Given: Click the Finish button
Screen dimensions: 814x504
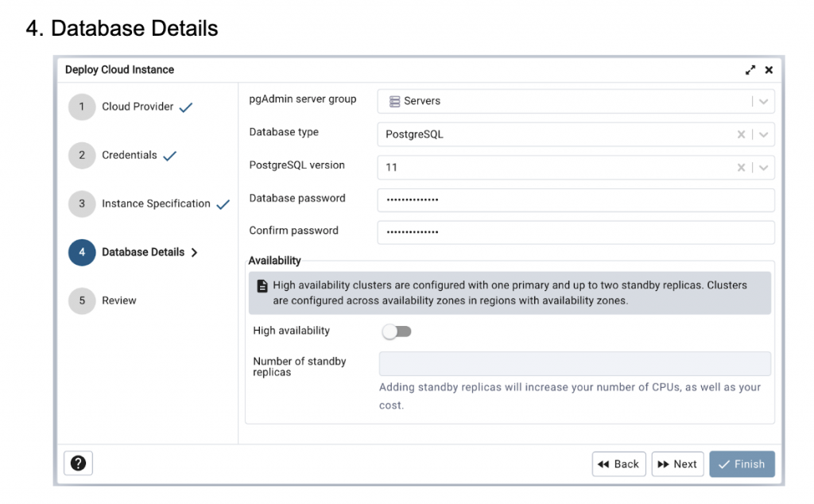Looking at the screenshot, I should coord(742,463).
